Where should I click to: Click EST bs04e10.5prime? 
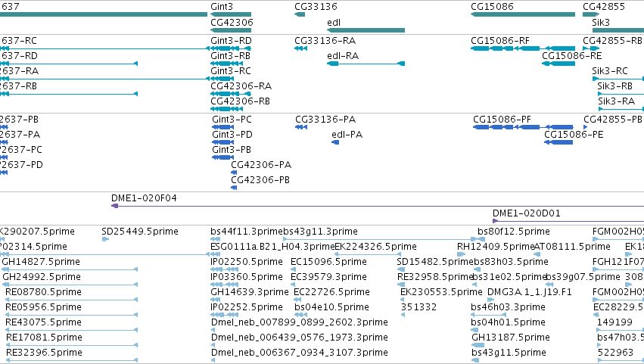click(x=332, y=308)
